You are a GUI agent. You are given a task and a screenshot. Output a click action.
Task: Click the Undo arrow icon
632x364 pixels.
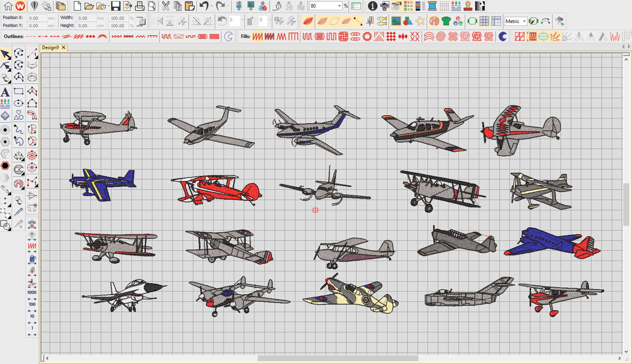[x=204, y=6]
